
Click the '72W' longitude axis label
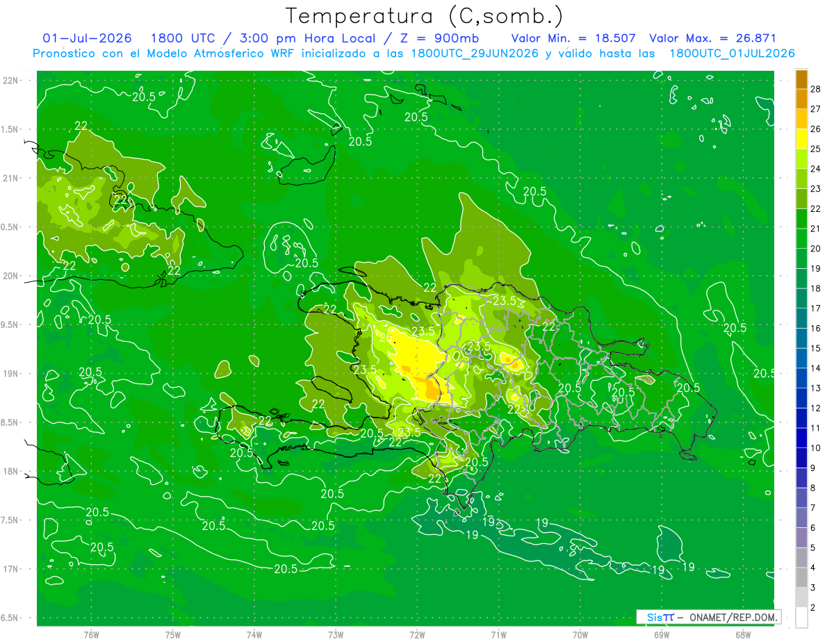pyautogui.click(x=417, y=634)
